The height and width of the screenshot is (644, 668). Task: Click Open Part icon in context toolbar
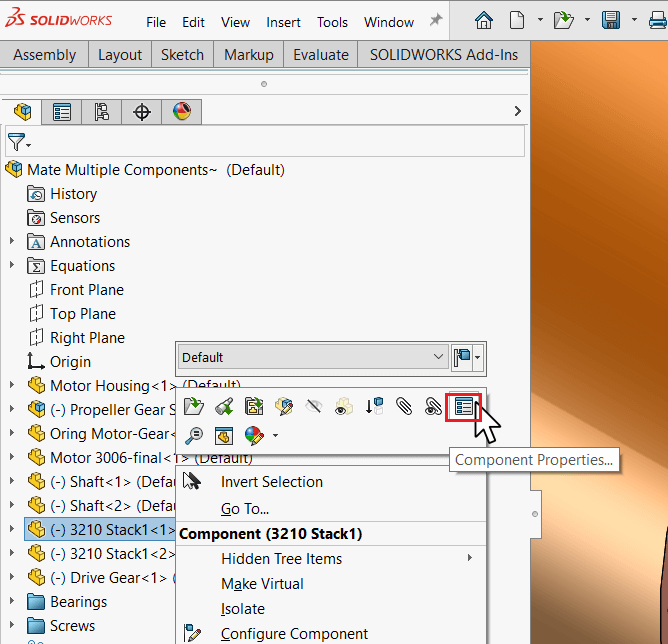[x=194, y=406]
